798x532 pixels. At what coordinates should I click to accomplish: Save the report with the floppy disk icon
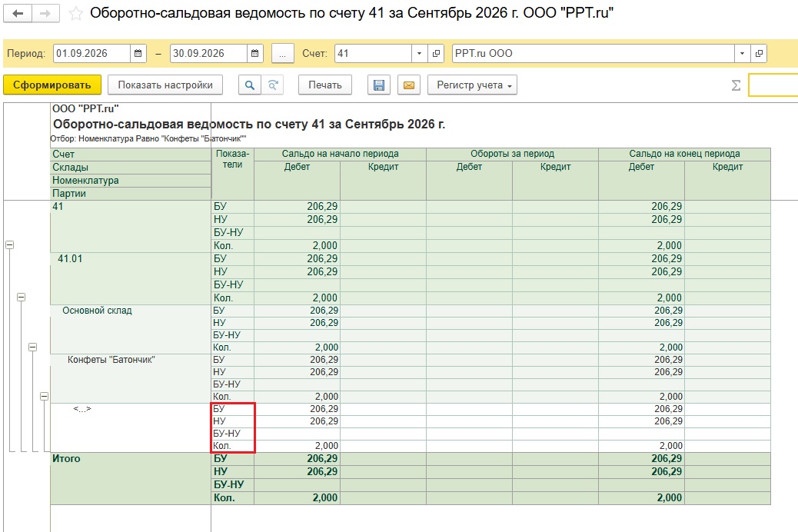point(379,85)
